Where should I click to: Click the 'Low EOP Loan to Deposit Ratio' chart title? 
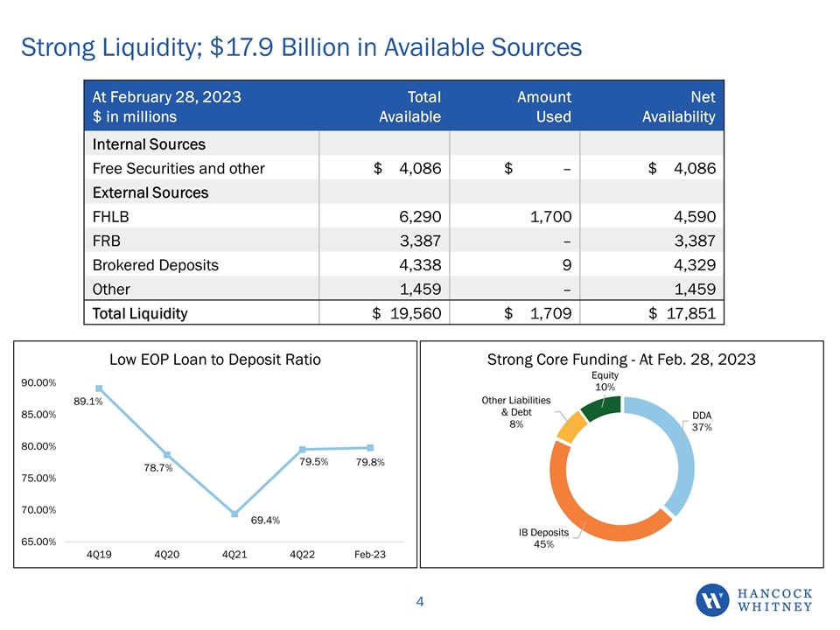(x=214, y=360)
